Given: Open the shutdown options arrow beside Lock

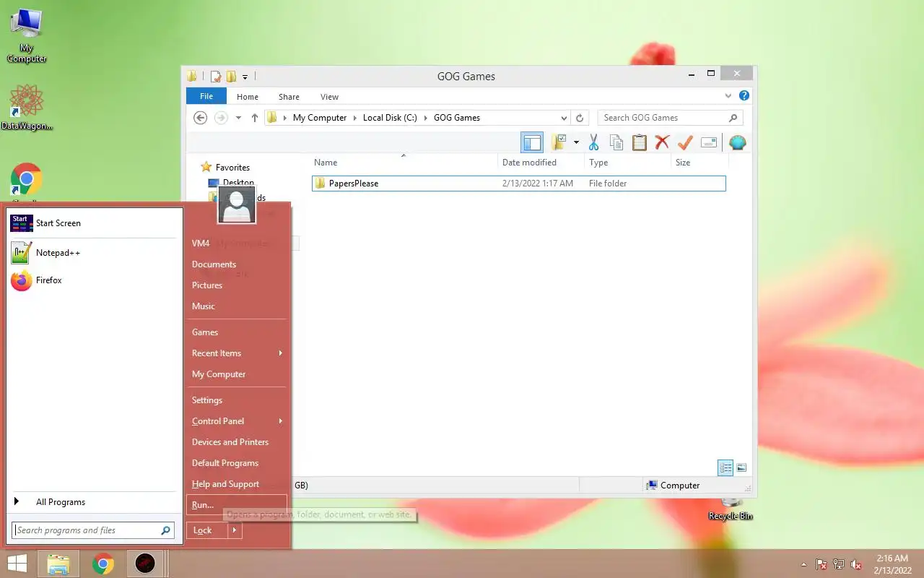Looking at the screenshot, I should 234,530.
